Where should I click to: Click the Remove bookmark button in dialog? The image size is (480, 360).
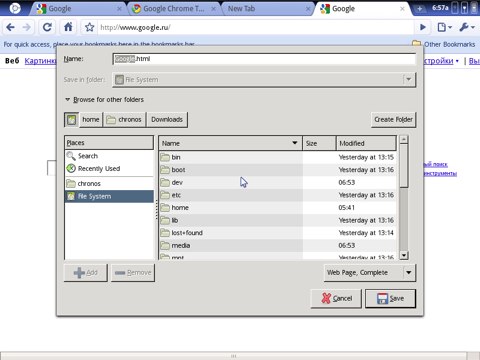tap(133, 273)
